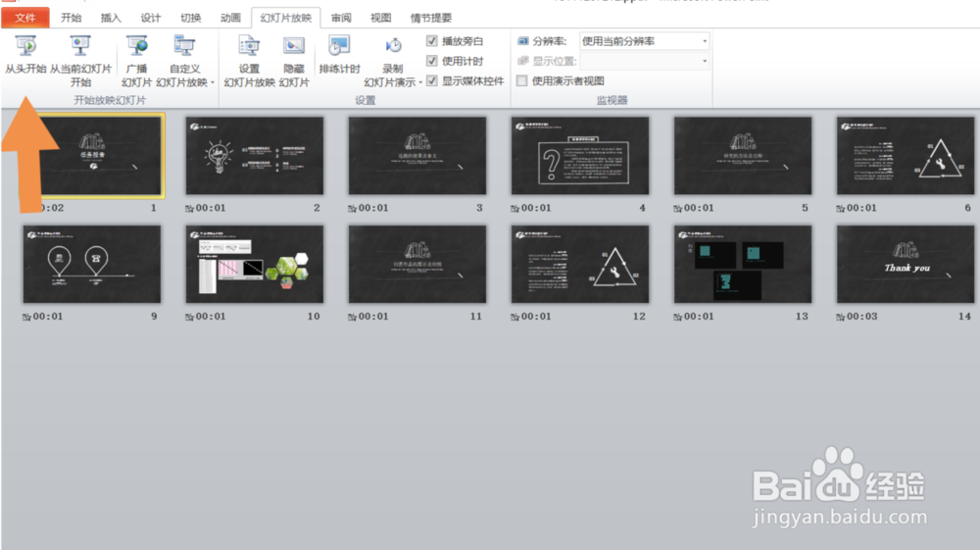Select slide 6 thumbnail with triangle

tap(906, 156)
